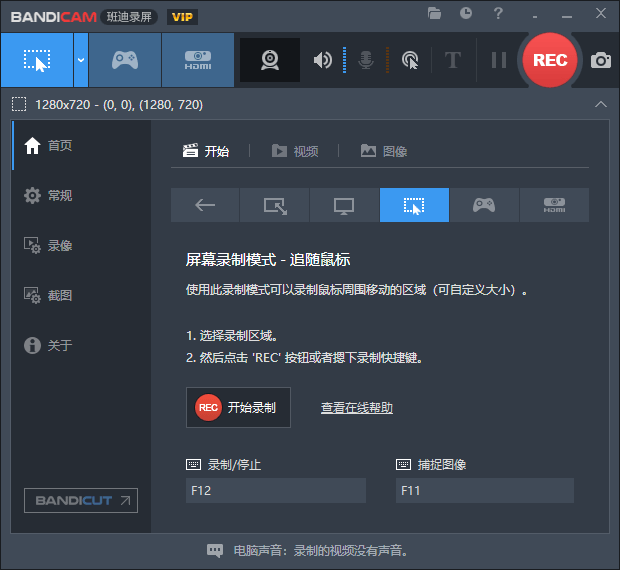Start recording with the big red REC button
620x570 pixels.
click(550, 60)
